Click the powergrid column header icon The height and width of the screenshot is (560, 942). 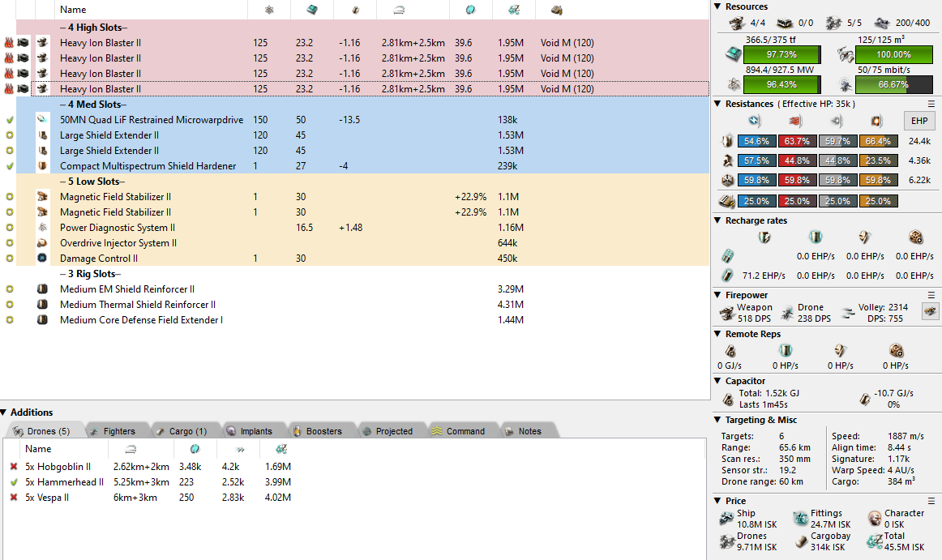pos(269,10)
